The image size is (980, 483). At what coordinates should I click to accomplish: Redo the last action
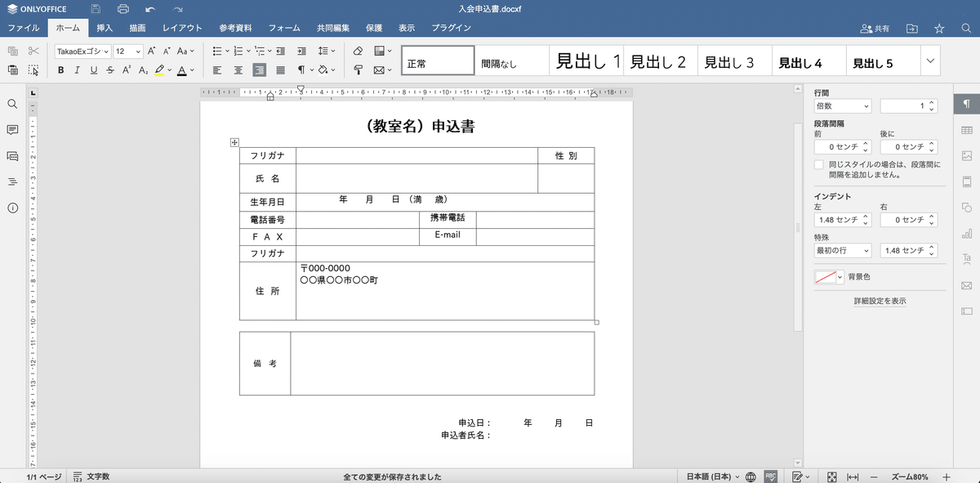click(x=177, y=8)
